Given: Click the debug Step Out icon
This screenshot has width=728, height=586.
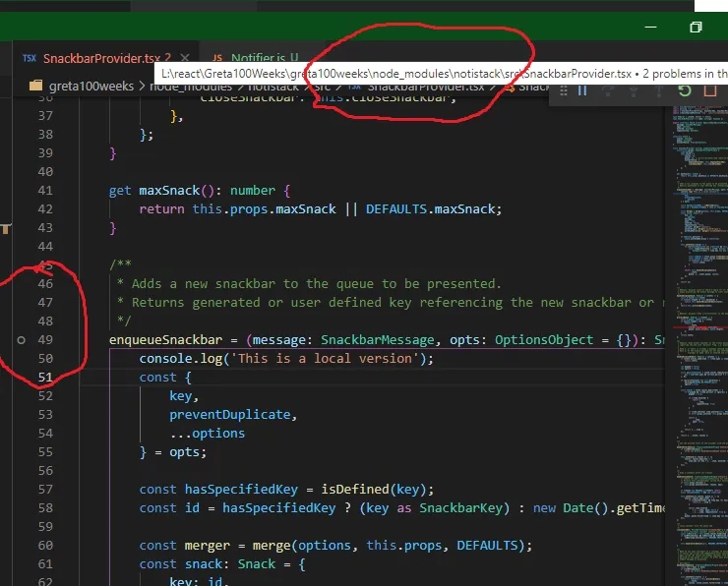Looking at the screenshot, I should (x=658, y=90).
